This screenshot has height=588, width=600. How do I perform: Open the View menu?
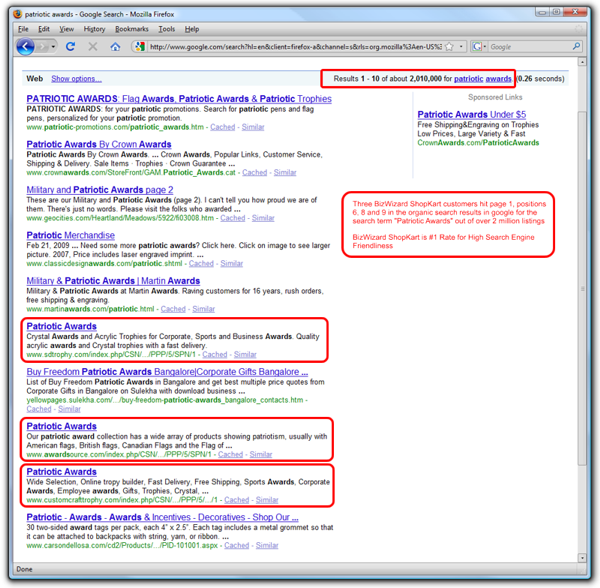(67, 29)
